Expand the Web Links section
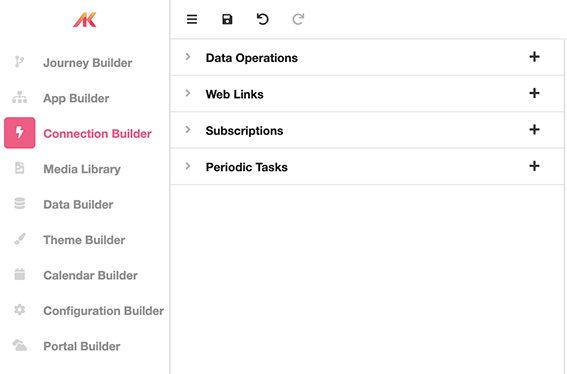Screen dimensions: 567x374 coord(188,93)
